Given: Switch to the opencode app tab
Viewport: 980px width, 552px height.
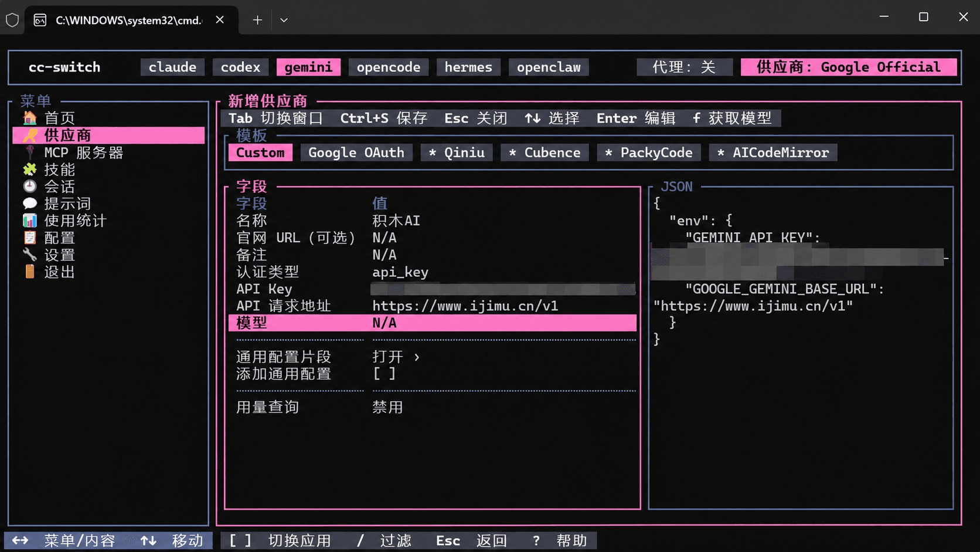Looking at the screenshot, I should point(389,67).
